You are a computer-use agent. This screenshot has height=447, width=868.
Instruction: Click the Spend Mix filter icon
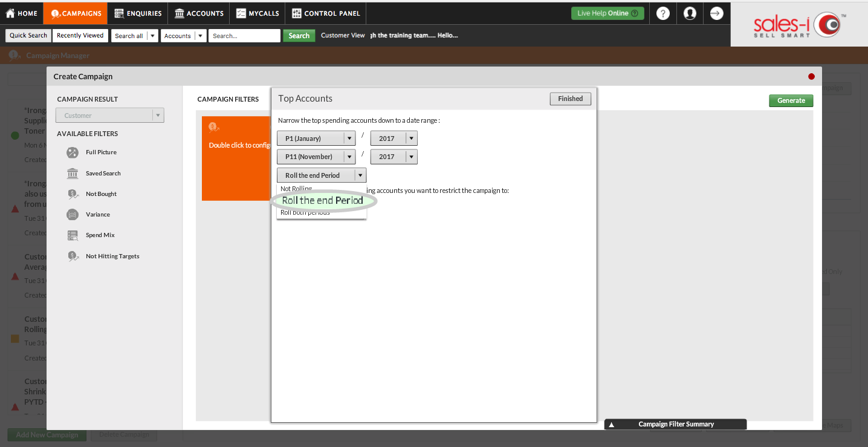73,235
